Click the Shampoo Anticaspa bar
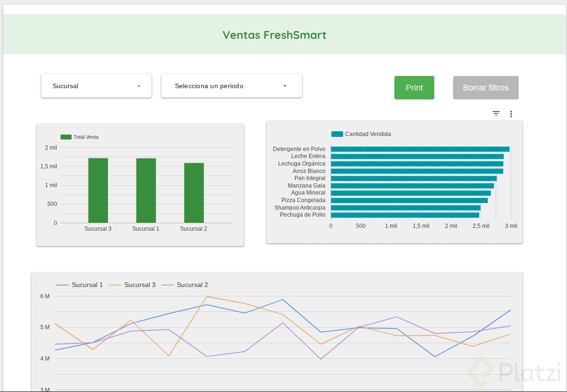This screenshot has height=392, width=567. (x=406, y=208)
